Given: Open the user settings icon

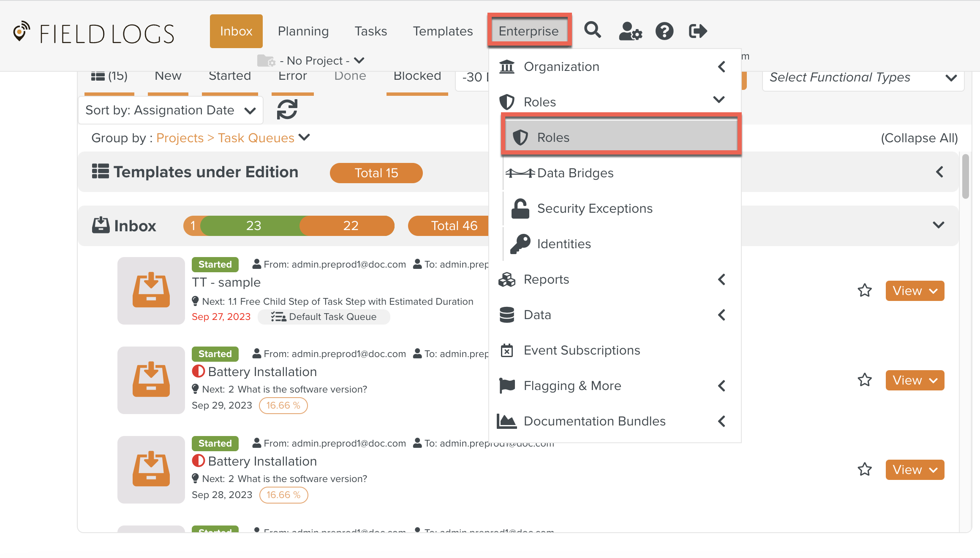Looking at the screenshot, I should (x=630, y=31).
